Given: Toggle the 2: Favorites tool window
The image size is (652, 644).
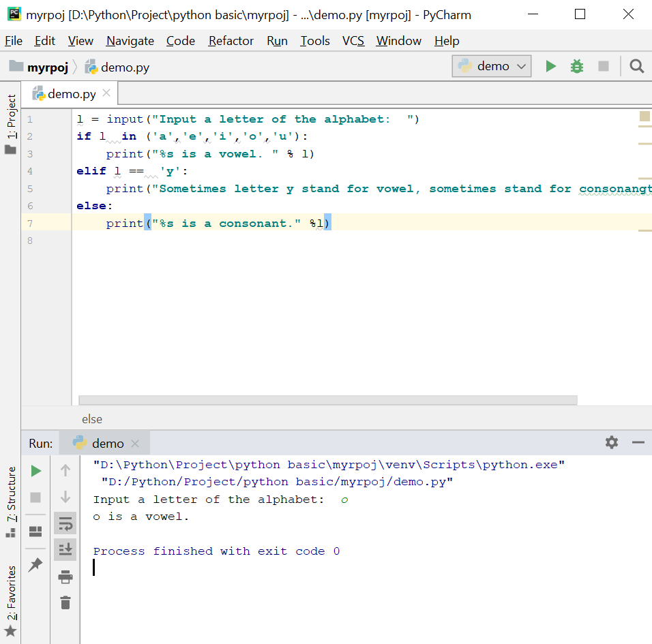Looking at the screenshot, I should tap(11, 600).
